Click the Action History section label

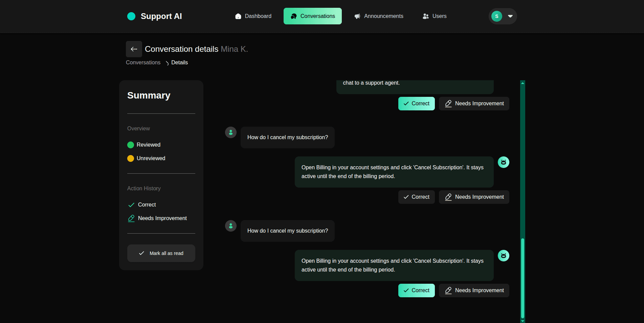pyautogui.click(x=144, y=189)
